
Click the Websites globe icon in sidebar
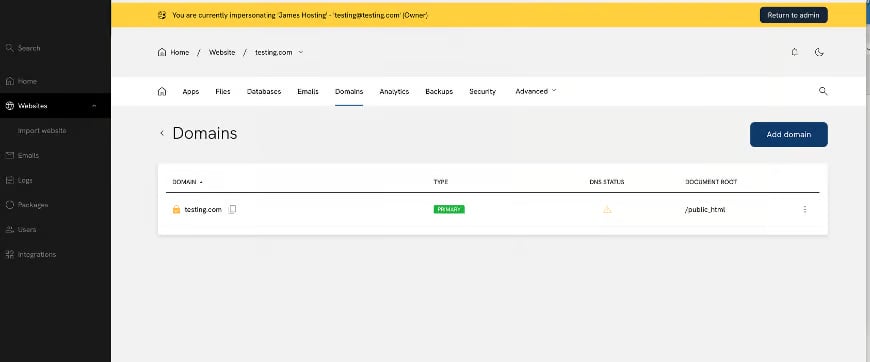[9, 105]
